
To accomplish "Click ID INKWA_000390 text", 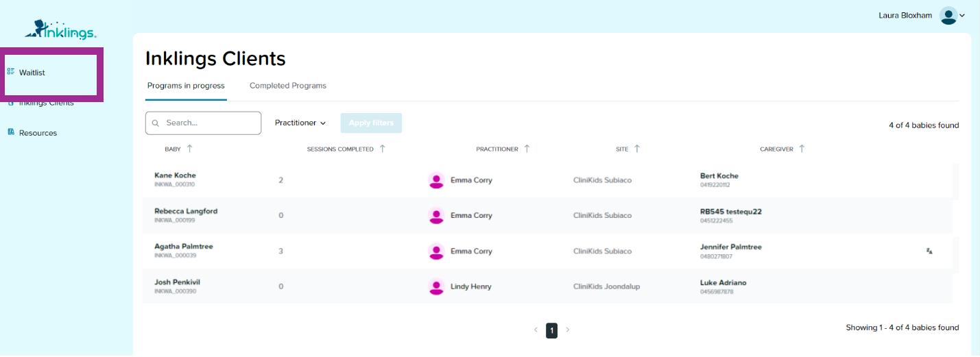I will 174,291.
